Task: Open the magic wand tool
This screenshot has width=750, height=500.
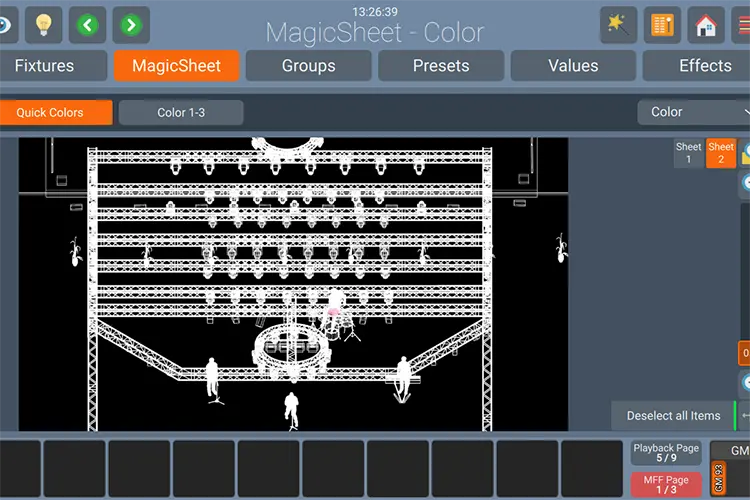Action: 618,25
